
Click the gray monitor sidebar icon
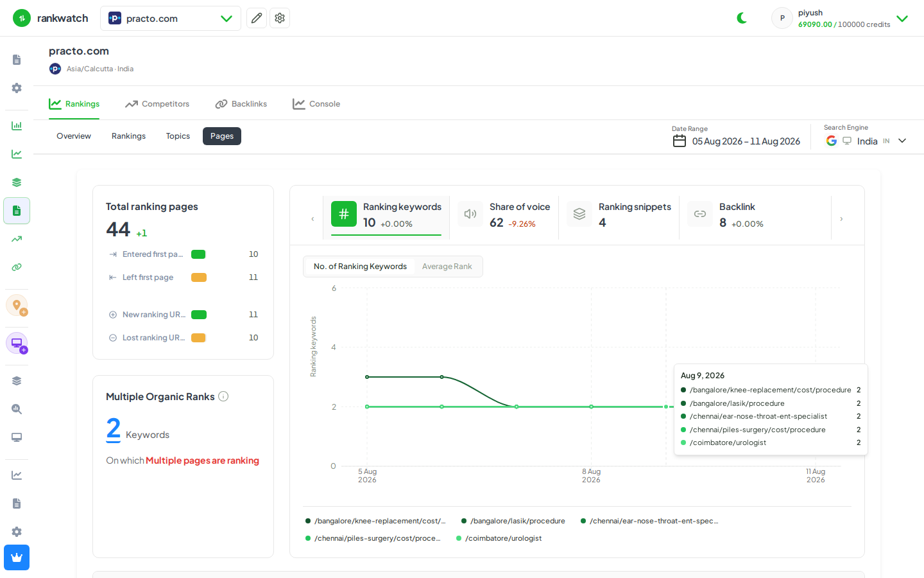tap(17, 437)
